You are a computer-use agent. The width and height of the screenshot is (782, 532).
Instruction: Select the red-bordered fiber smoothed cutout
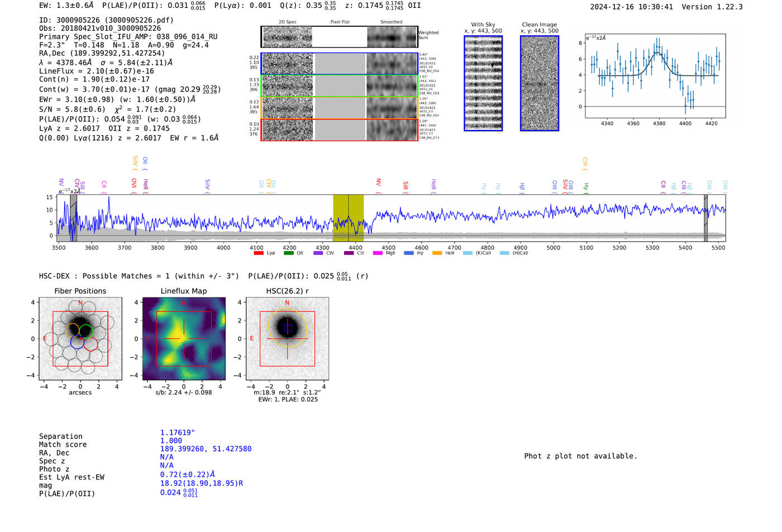click(x=392, y=130)
